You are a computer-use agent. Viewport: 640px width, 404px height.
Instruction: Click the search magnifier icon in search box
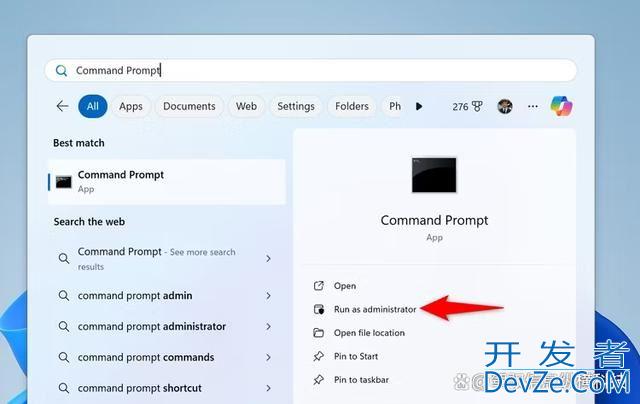[61, 71]
